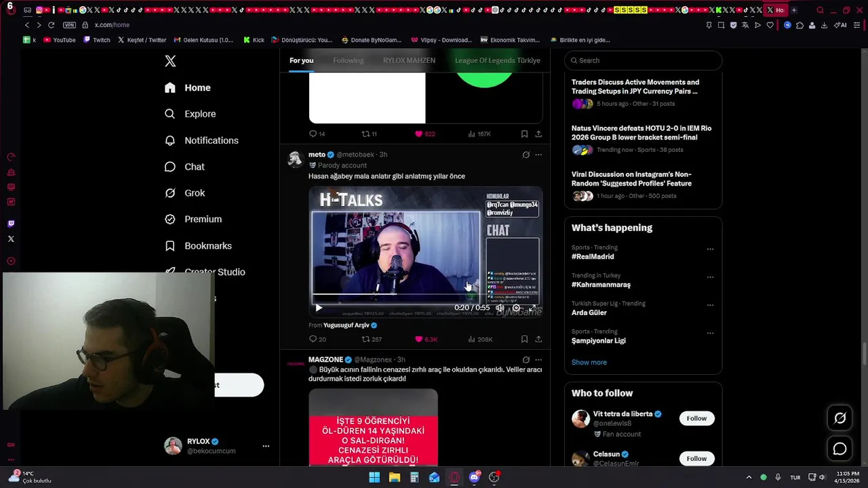Bookmark the meto post
This screenshot has height=488, width=868.
click(x=524, y=339)
